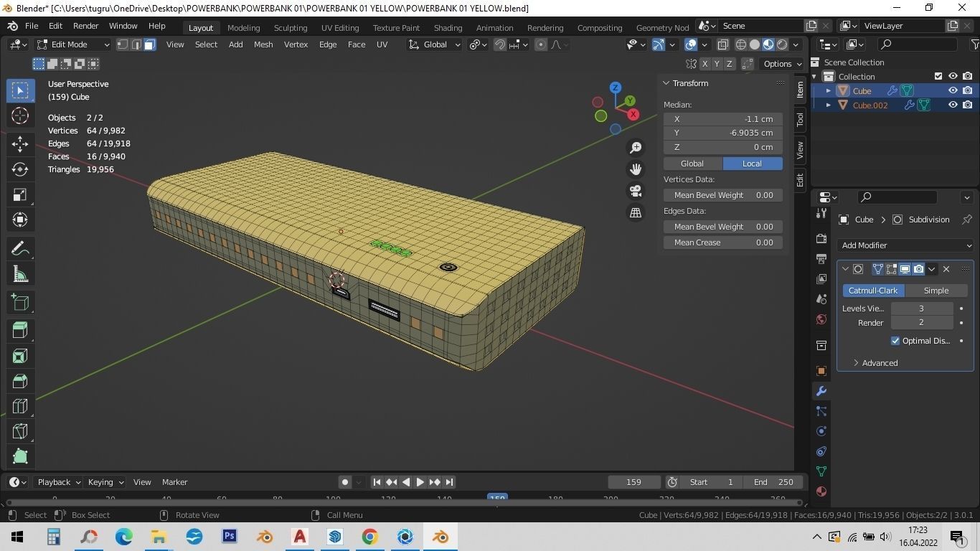
Task: Toggle Collection exclude checkbox
Action: [x=938, y=76]
